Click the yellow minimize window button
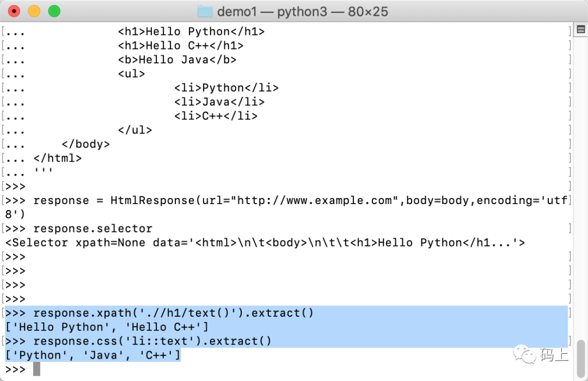Viewport: 588px width, 381px height. 34,11
